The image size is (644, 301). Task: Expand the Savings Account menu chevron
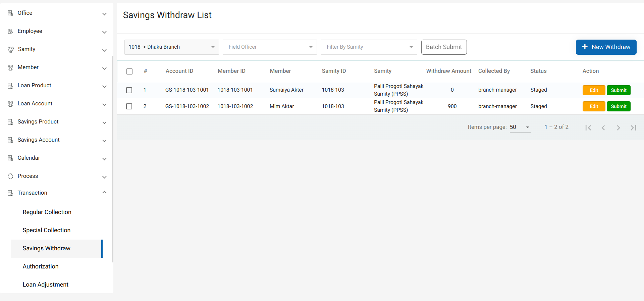104,141
